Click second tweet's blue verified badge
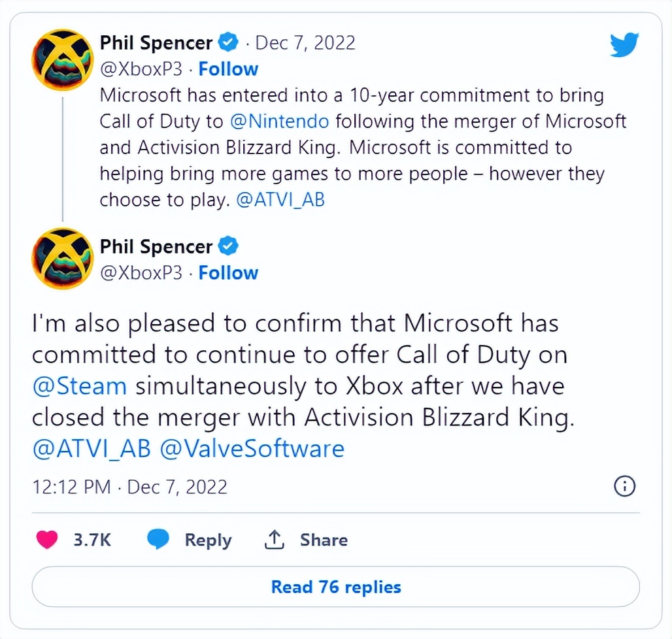Image resolution: width=672 pixels, height=639 pixels. coord(228,246)
